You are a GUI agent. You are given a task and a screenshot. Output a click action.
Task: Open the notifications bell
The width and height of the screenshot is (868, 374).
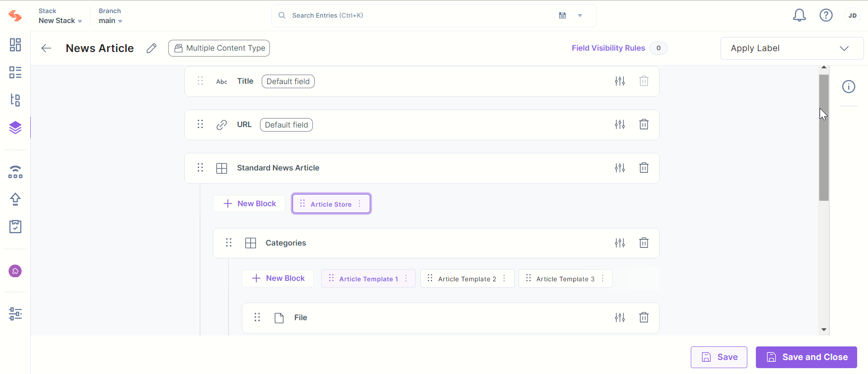pyautogui.click(x=799, y=15)
